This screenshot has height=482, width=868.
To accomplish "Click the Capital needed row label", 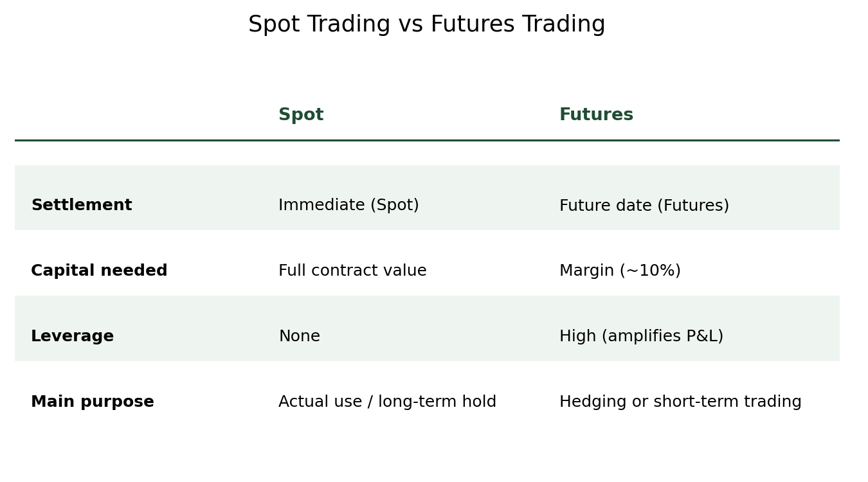I will pyautogui.click(x=99, y=271).
